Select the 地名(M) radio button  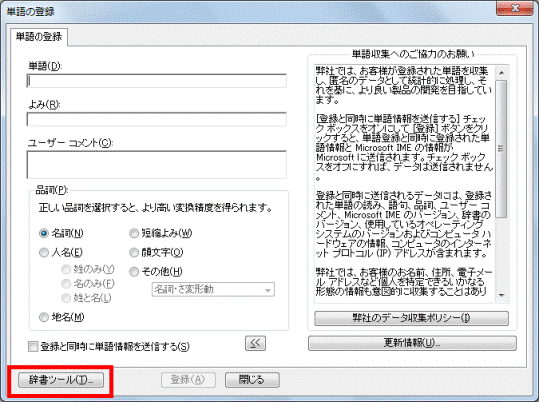tap(44, 317)
